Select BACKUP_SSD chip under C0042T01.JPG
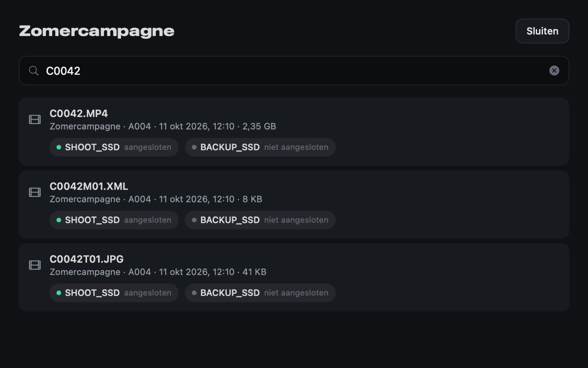588x368 pixels. [x=260, y=293]
